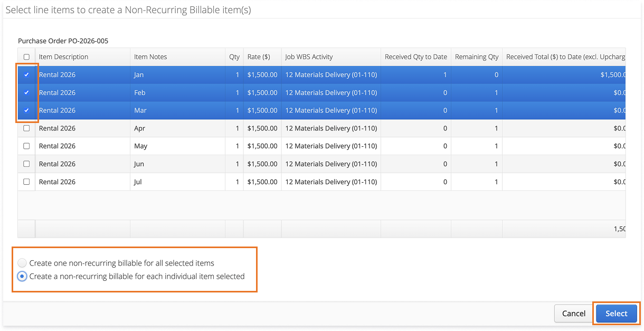The height and width of the screenshot is (331, 644).
Task: Select 'Create a non-recurring billable for each individual item'
Action: click(x=22, y=276)
